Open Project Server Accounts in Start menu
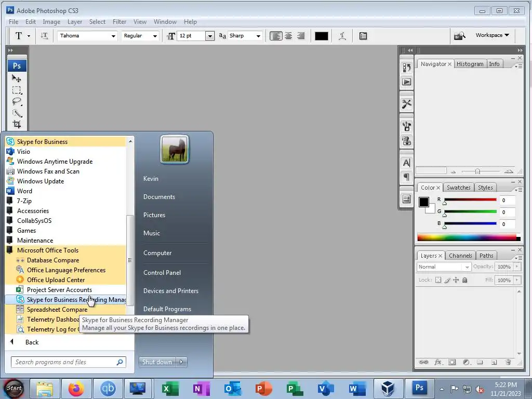The height and width of the screenshot is (399, 532). pos(65,290)
